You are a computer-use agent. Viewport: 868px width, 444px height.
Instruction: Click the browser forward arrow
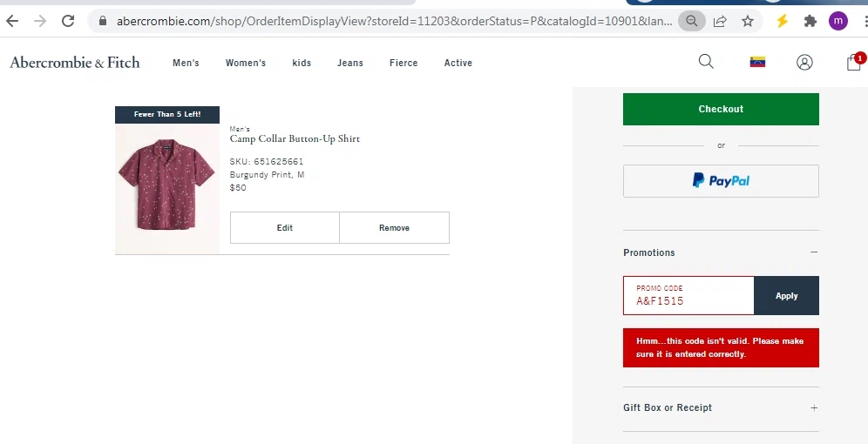coord(40,21)
